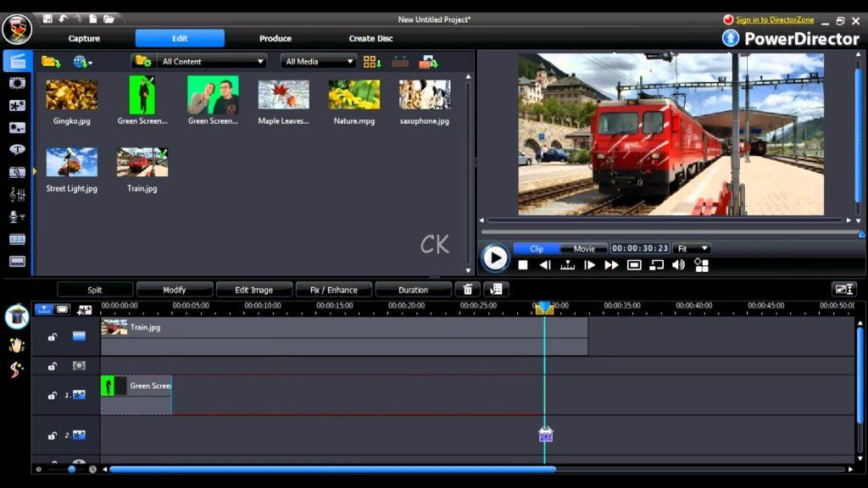Open the Voice-Over Recording Room
Image resolution: width=868 pixels, height=488 pixels.
click(x=16, y=216)
